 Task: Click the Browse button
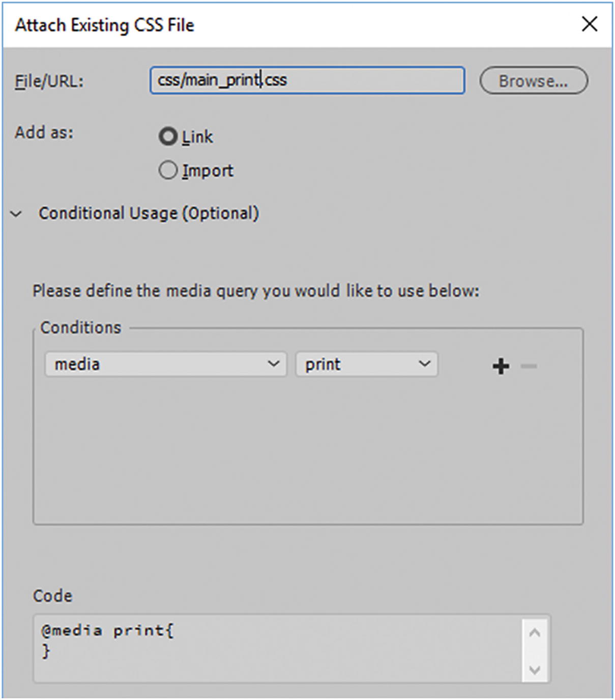[x=533, y=80]
